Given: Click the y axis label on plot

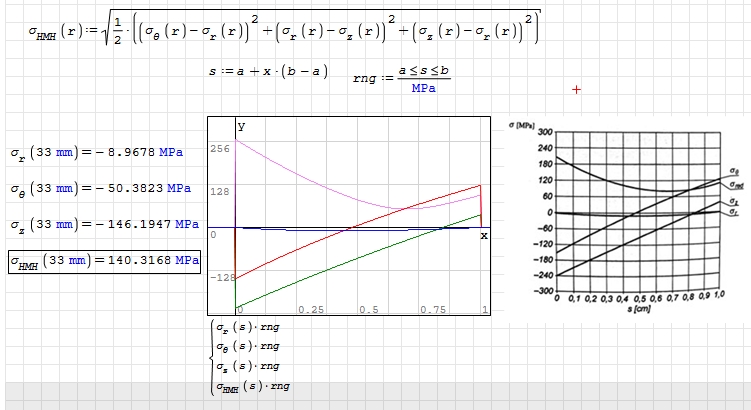Looking at the screenshot, I should coord(241,127).
